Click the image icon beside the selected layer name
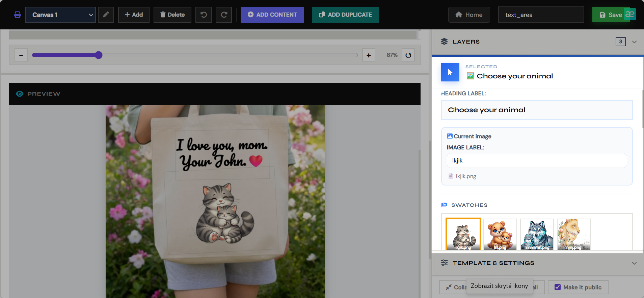644x298 pixels. (470, 76)
